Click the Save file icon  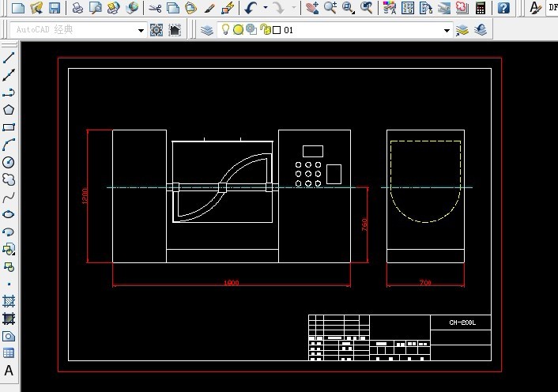55,8
